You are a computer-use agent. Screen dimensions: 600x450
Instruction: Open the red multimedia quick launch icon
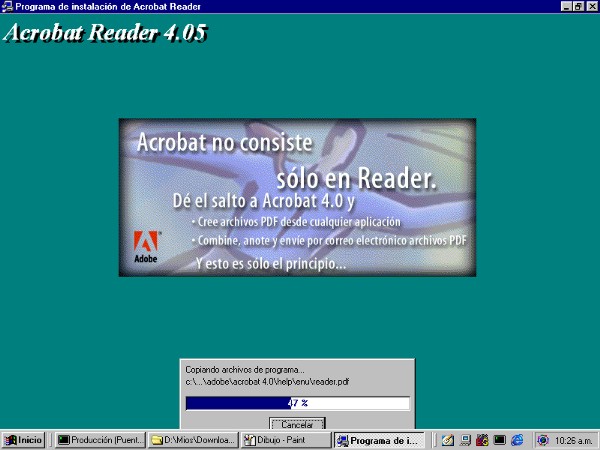482,439
